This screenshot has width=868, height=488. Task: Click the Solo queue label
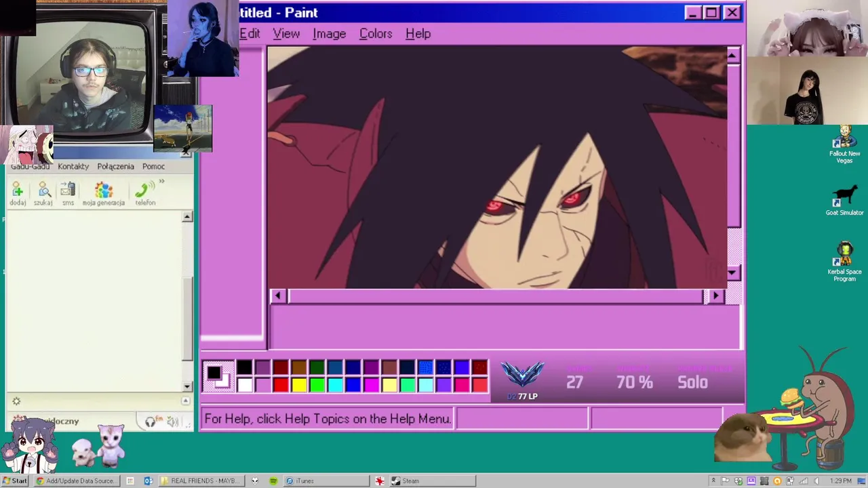[x=692, y=382]
